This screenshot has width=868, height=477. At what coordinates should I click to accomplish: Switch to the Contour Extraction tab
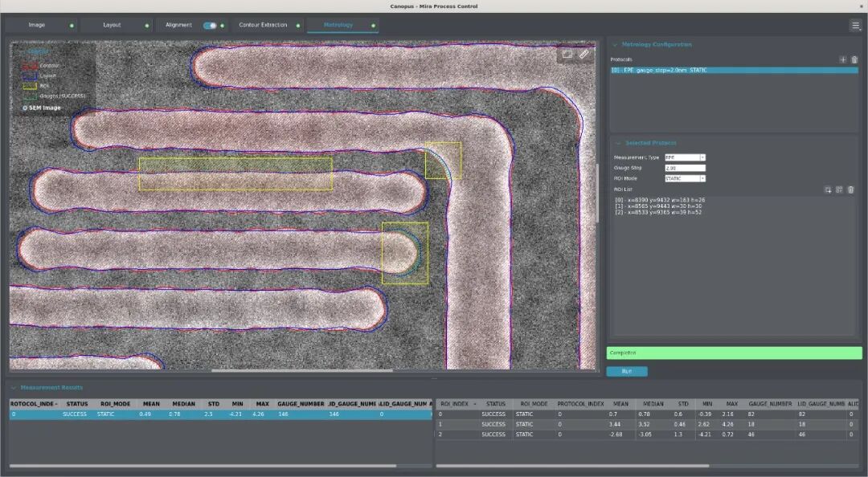(263, 25)
